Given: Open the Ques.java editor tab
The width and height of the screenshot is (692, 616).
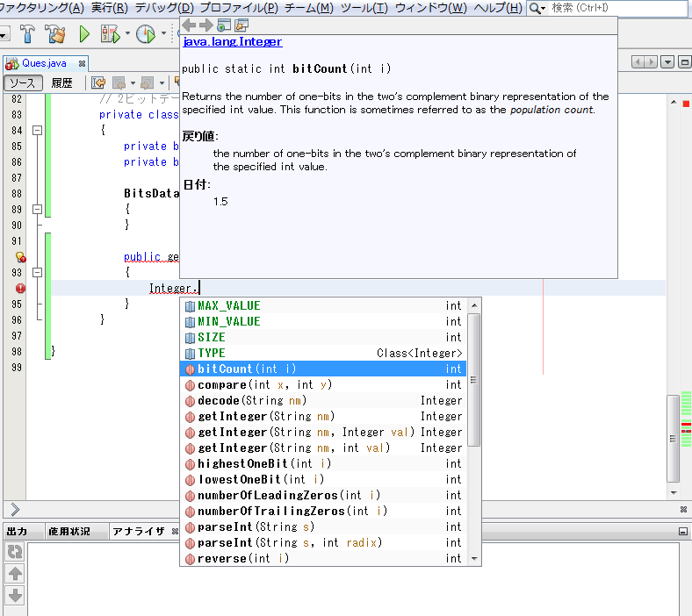Looking at the screenshot, I should (44, 63).
